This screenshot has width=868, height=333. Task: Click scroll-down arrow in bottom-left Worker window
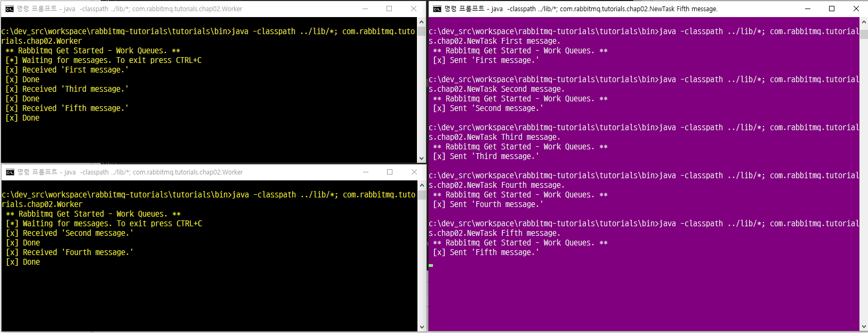(422, 327)
